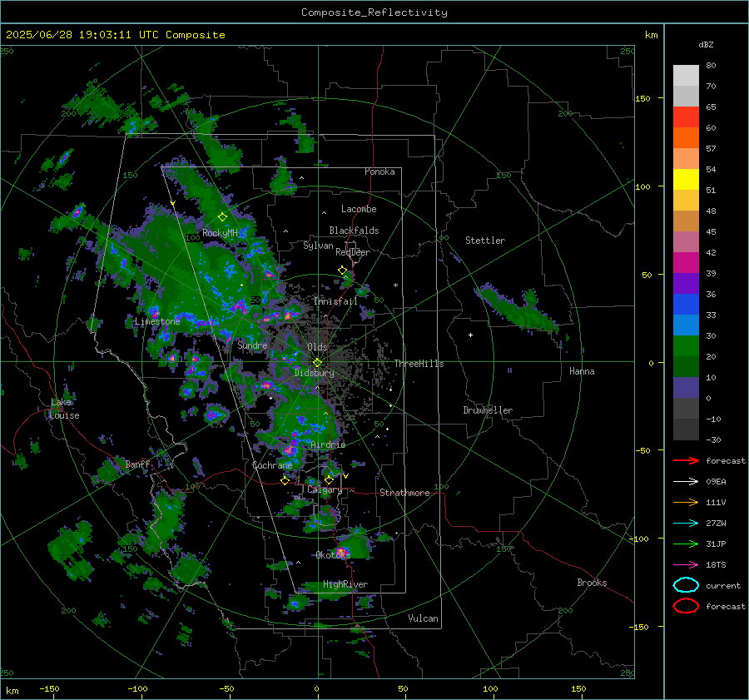This screenshot has width=749, height=700.
Task: Click the Calgary map label
Action: point(325,489)
